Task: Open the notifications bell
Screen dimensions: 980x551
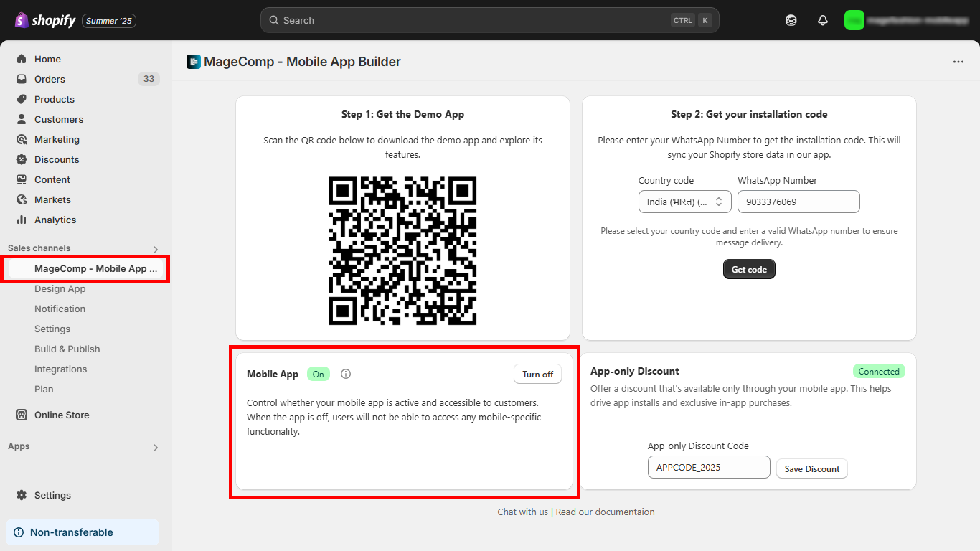Action: click(x=823, y=20)
